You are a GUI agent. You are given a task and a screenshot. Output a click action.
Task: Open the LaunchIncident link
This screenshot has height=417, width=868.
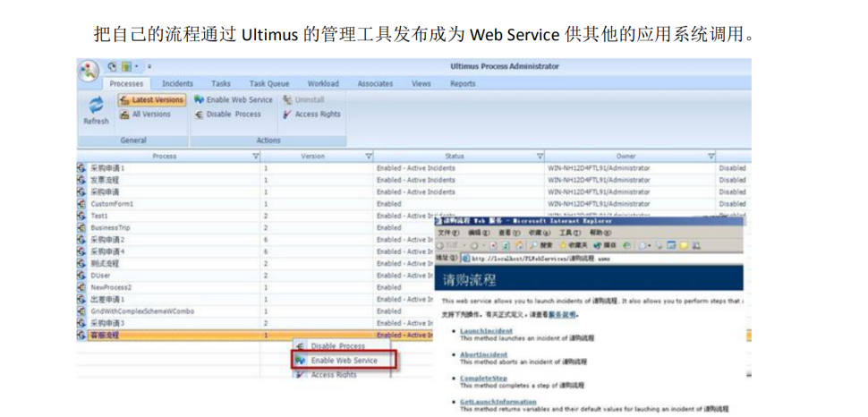[486, 331]
